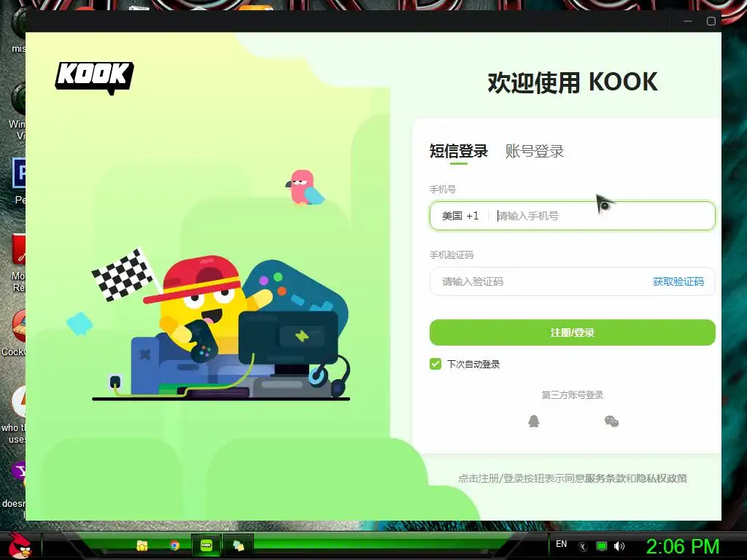Open the file explorer taskbar icon

(142, 545)
